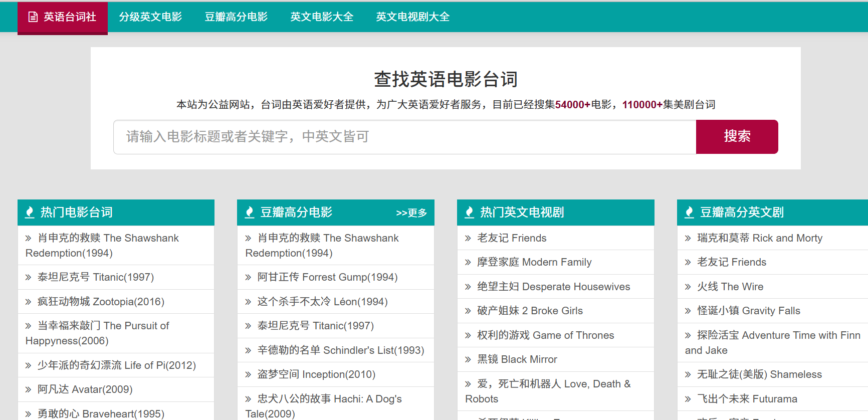The width and height of the screenshot is (868, 420).
Task: Click the document icon beside 英语台词社
Action: 33,17
